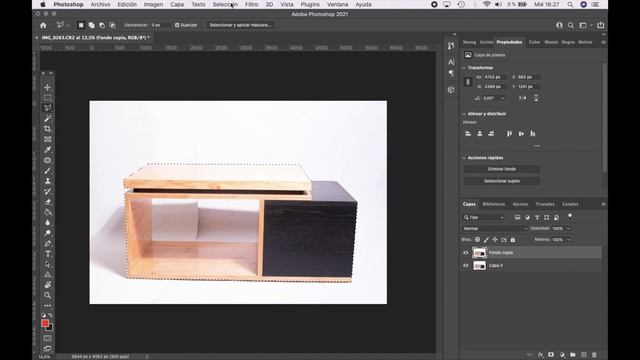Viewport: 640px width, 360px height.
Task: Select the Polygonal Lasso tool in the toolbox
Action: tap(47, 108)
